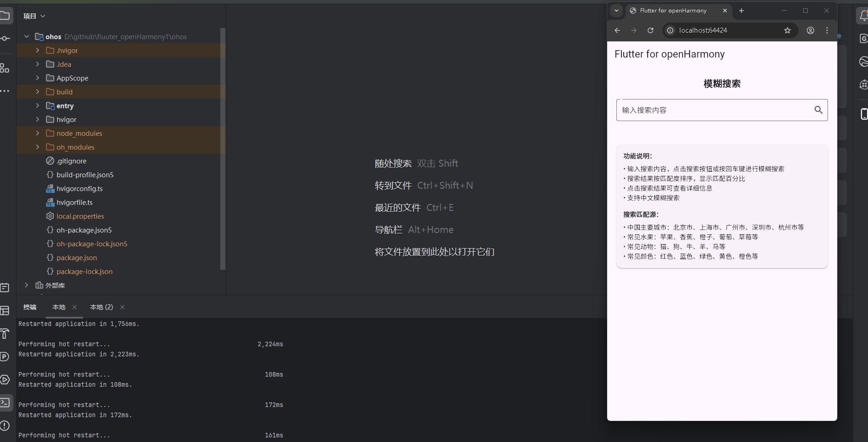Screen dimensions: 868x442
Task: Select the 本地 (2) tab
Action: pos(101,307)
